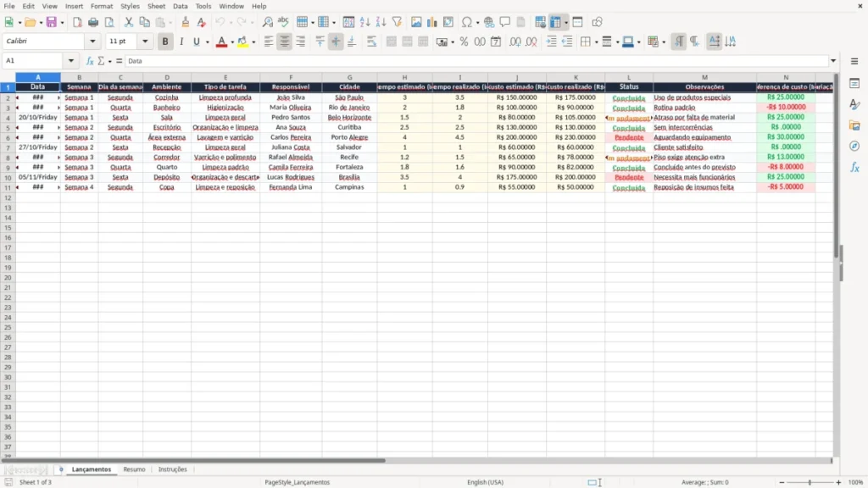Open the Data menu
The width and height of the screenshot is (868, 488).
click(x=180, y=6)
